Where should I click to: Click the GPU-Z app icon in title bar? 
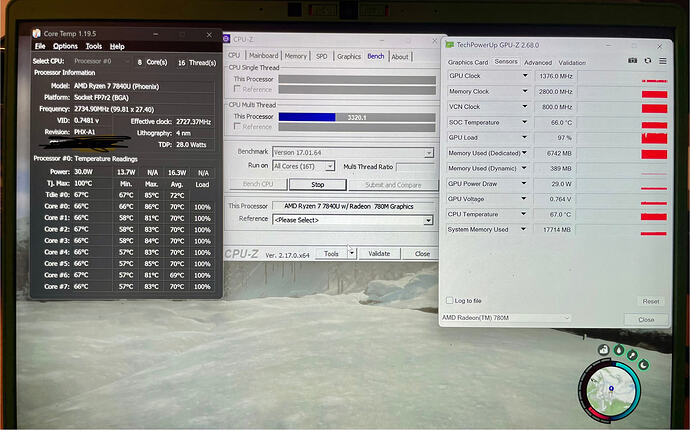[x=450, y=45]
